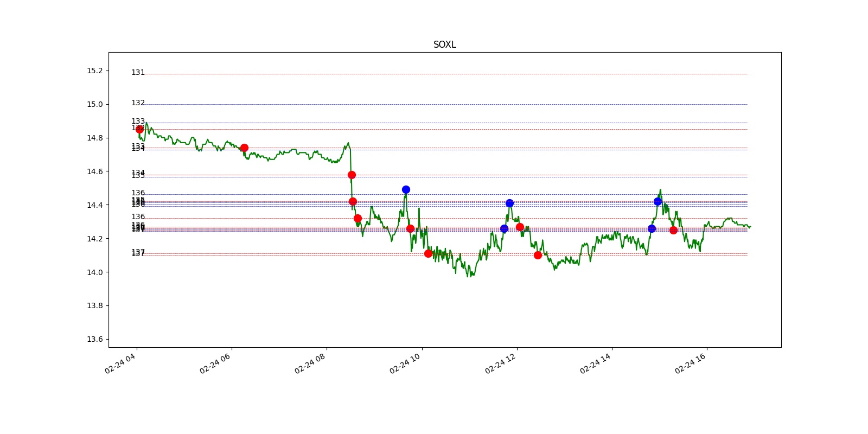Click the 02-24 04 x-axis label

(x=120, y=363)
